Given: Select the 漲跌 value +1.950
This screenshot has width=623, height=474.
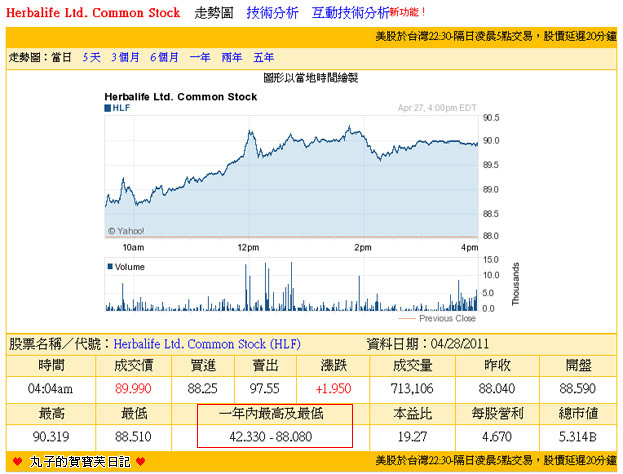Looking at the screenshot, I should pyautogui.click(x=333, y=388).
